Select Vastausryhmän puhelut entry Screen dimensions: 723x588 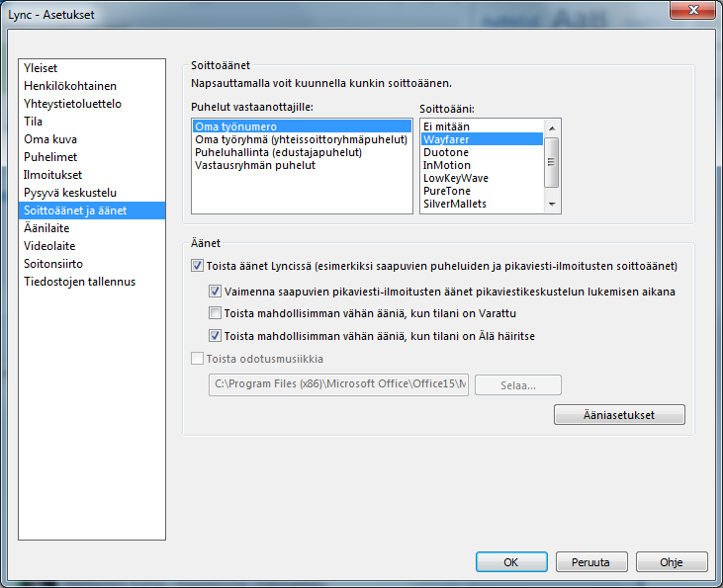coord(302,165)
